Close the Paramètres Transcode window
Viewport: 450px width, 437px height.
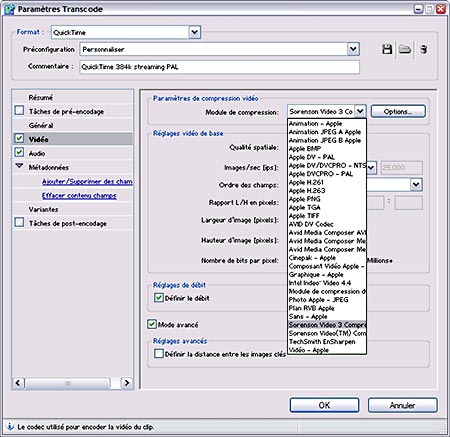(441, 9)
